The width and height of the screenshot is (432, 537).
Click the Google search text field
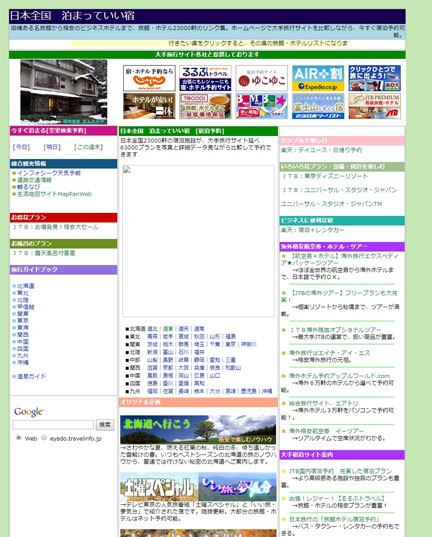[53, 425]
